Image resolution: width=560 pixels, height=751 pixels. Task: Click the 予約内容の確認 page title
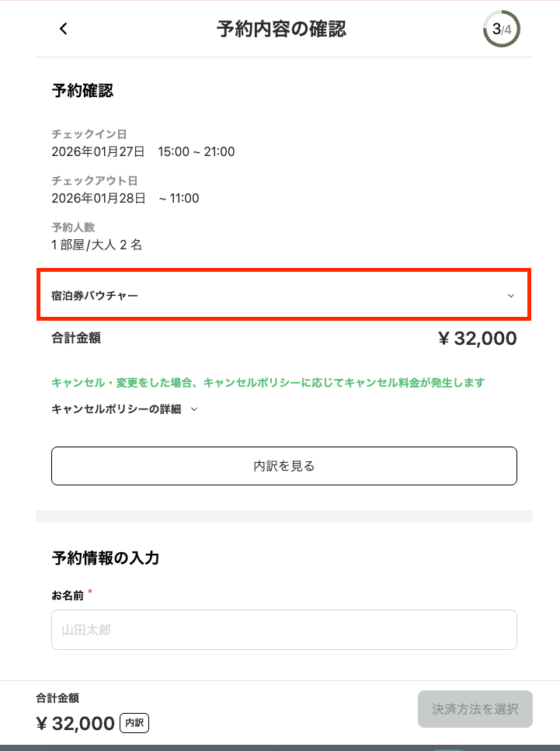click(282, 29)
